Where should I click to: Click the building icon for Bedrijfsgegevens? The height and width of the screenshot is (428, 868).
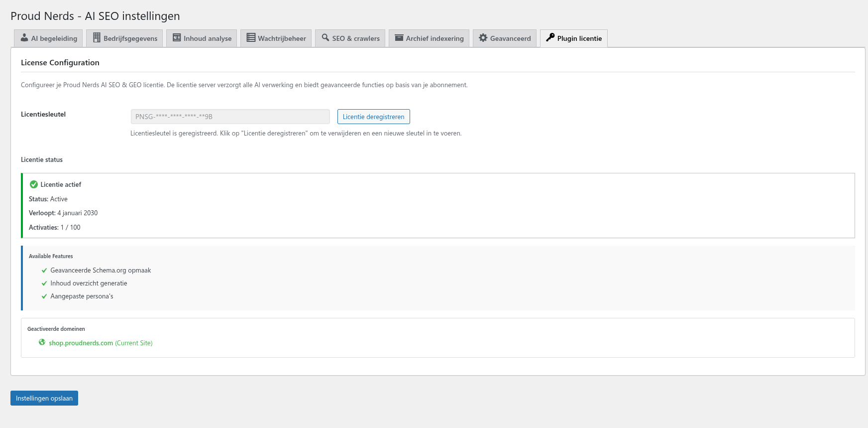[97, 38]
